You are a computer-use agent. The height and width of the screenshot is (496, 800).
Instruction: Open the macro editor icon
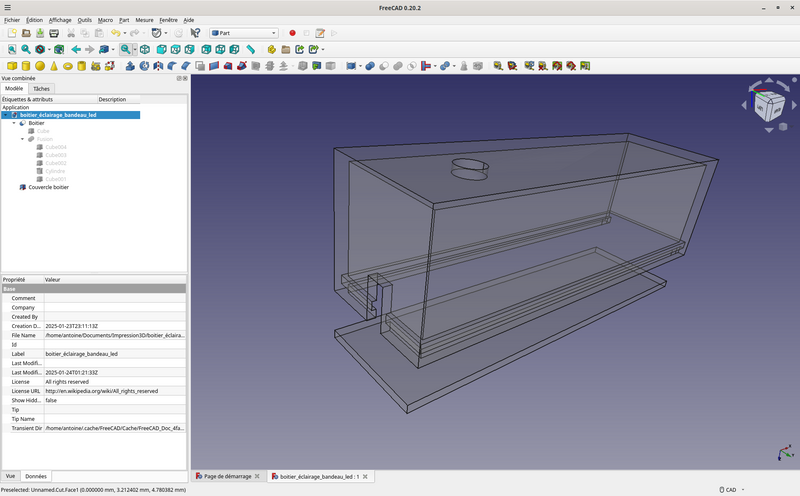coord(320,33)
